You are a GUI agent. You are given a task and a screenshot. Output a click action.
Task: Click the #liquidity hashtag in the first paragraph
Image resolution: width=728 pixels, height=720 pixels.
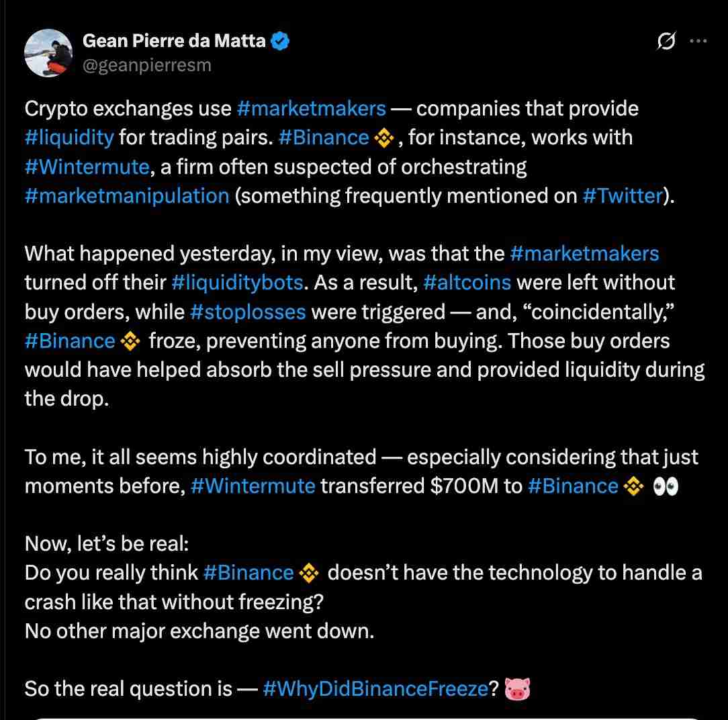pos(70,138)
